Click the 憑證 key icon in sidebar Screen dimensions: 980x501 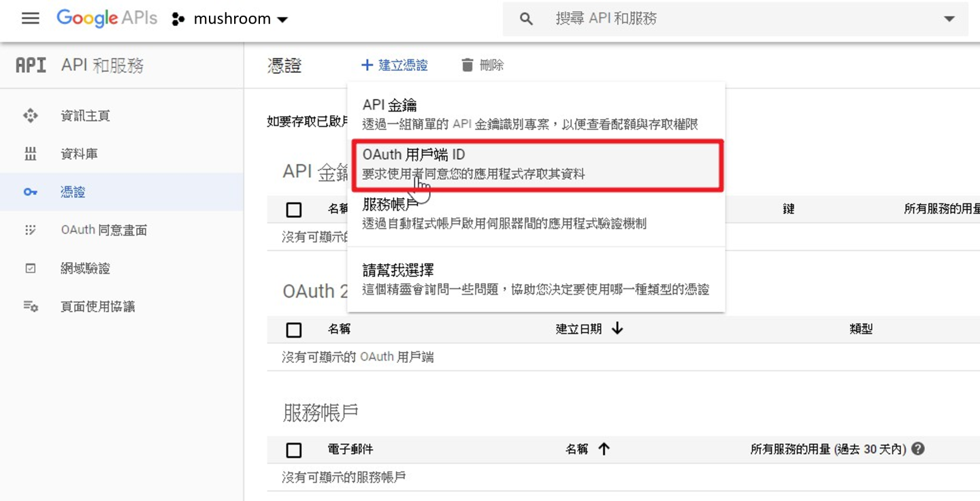[x=31, y=192]
